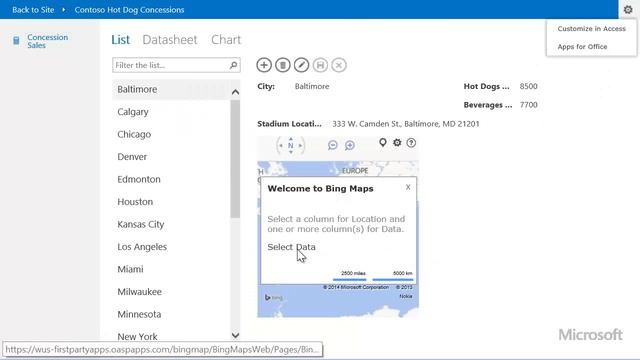Click the Cancel edit X icon
The width and height of the screenshot is (640, 360).
tap(339, 65)
